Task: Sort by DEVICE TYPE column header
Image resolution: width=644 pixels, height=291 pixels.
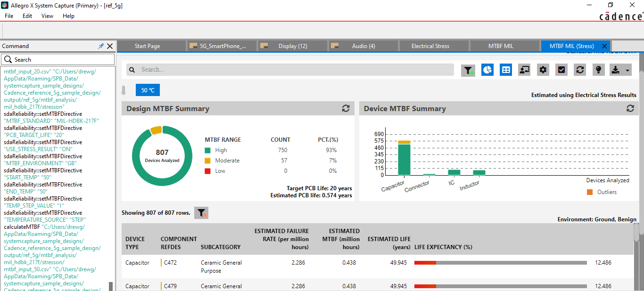Action: [135, 243]
